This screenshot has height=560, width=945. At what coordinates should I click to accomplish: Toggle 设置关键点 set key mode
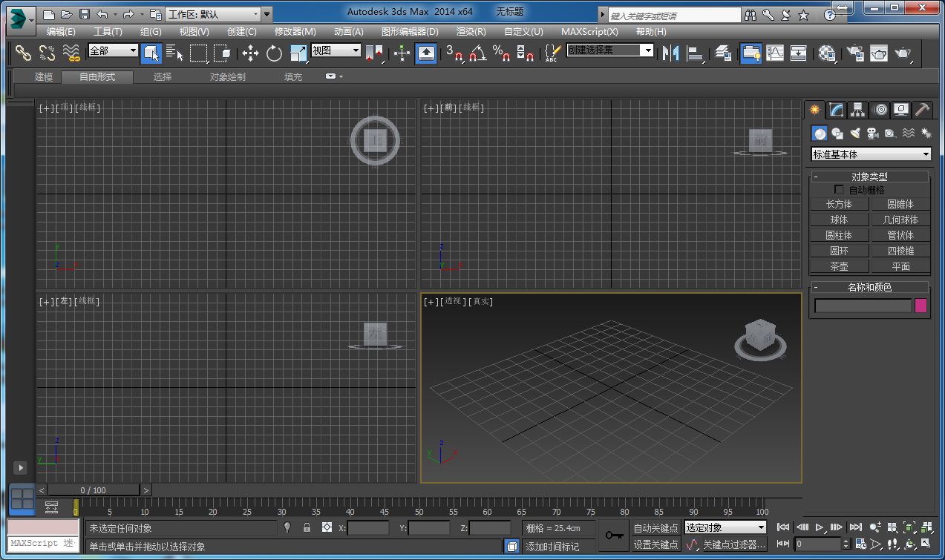pyautogui.click(x=655, y=544)
